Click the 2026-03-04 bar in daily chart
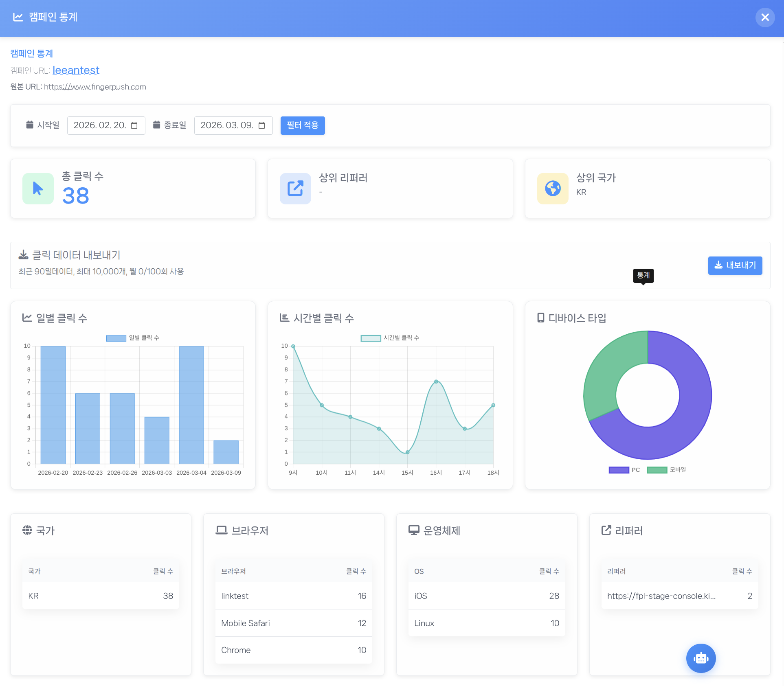Viewport: 784px width, 686px height. coord(191,405)
